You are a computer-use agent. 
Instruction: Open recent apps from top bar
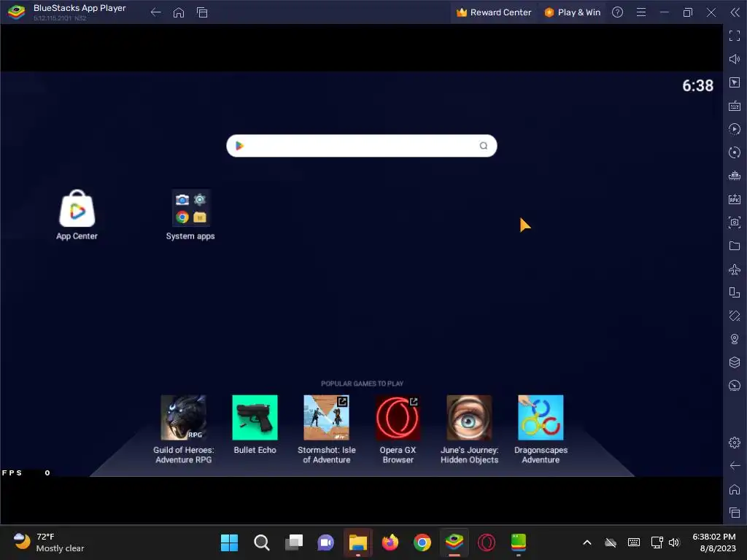tap(202, 12)
